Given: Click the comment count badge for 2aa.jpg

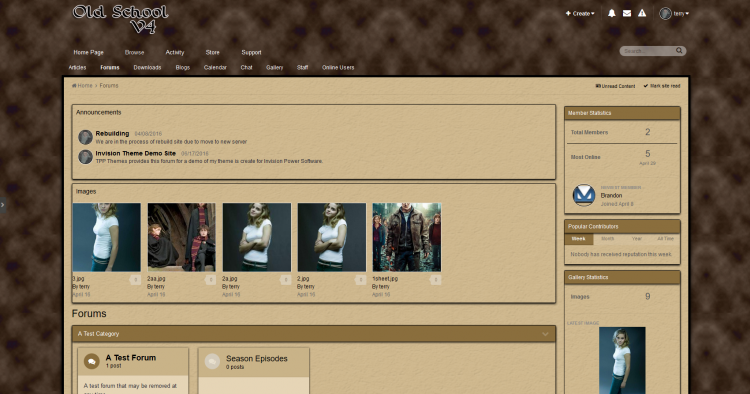Looking at the screenshot, I should click(x=210, y=280).
